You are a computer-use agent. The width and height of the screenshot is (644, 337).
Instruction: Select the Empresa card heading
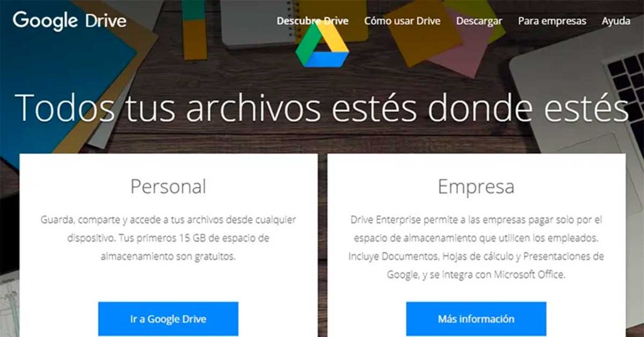click(x=476, y=187)
